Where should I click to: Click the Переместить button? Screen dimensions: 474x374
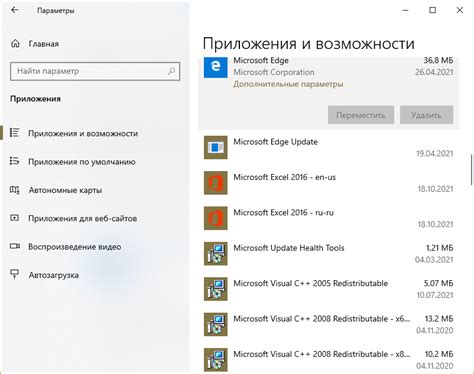click(361, 115)
